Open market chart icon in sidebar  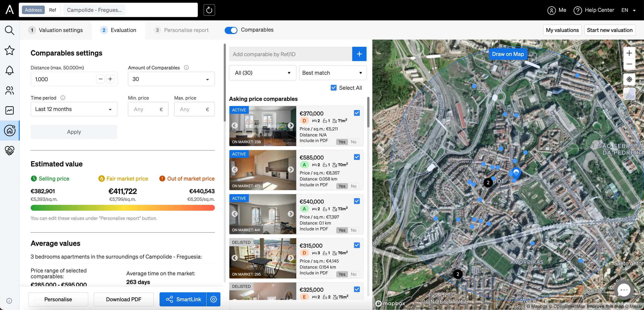point(10,110)
